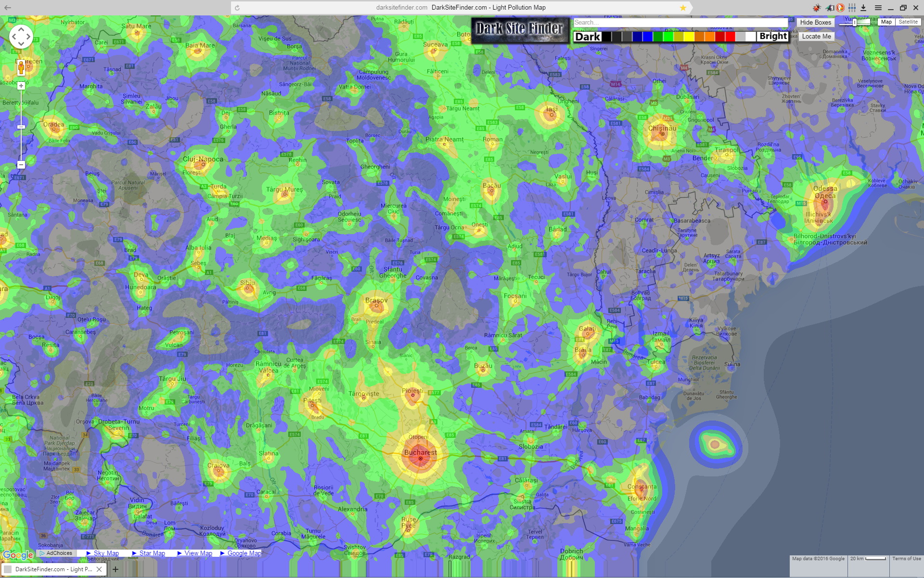The height and width of the screenshot is (578, 924).
Task: Close the DarkSiteFinder.com tab
Action: point(99,569)
